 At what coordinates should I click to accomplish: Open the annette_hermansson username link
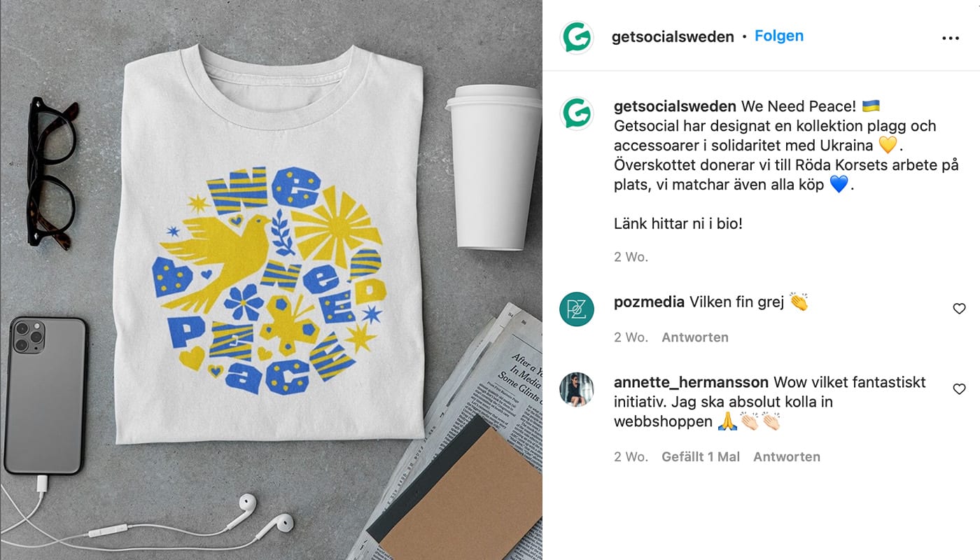[x=691, y=382]
